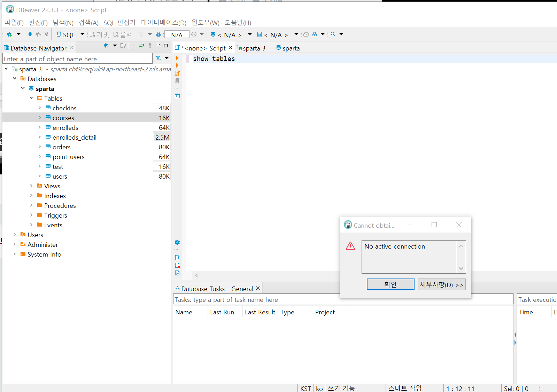The image size is (557, 392).
Task: Click the variables panel icon
Action: click(x=177, y=273)
